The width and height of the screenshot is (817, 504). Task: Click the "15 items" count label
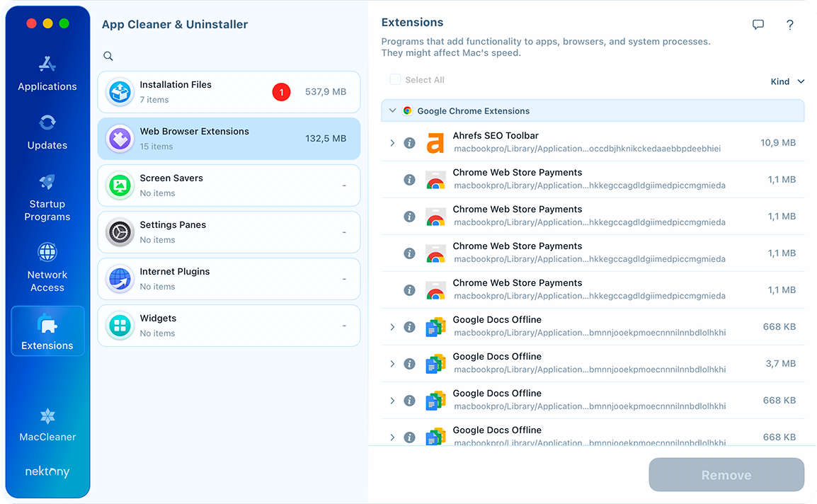click(x=156, y=147)
